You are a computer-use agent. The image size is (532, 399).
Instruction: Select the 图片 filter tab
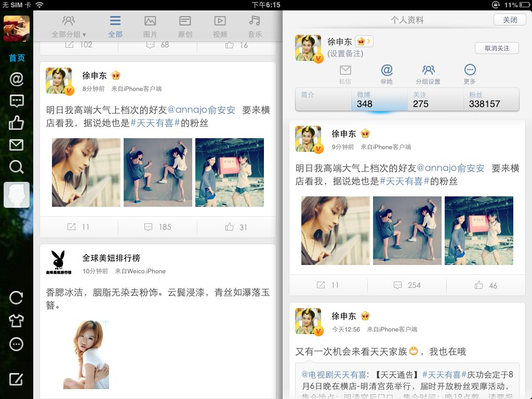(150, 27)
